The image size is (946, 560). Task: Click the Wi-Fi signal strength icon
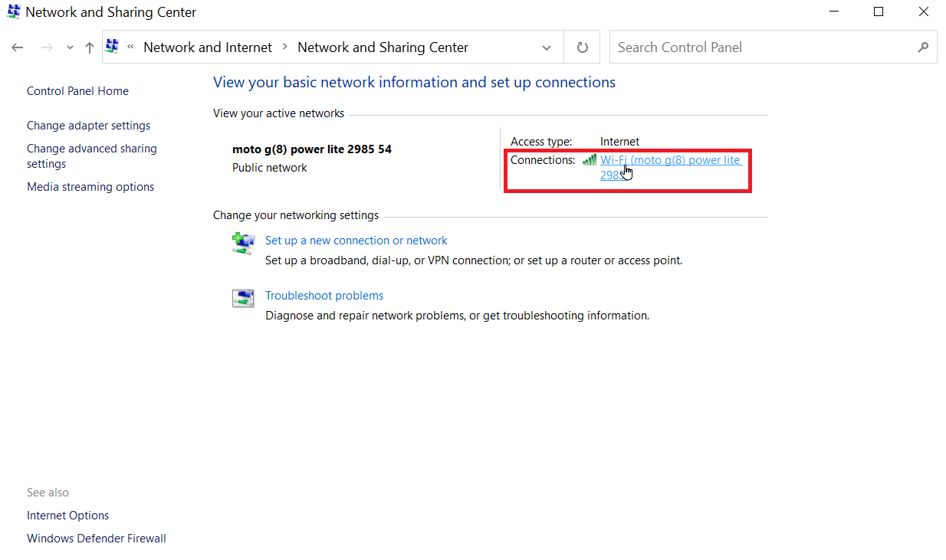(x=590, y=160)
